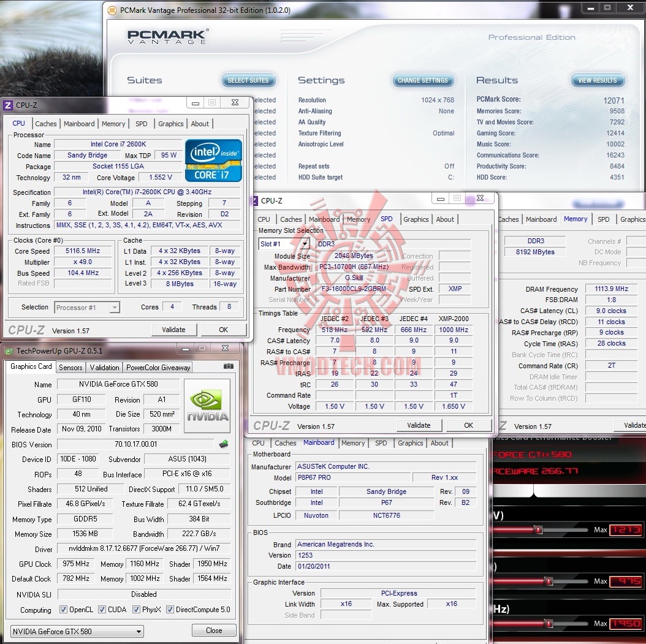The image size is (646, 644).
Task: Click the PCMark Vantage logo
Action: (168, 37)
